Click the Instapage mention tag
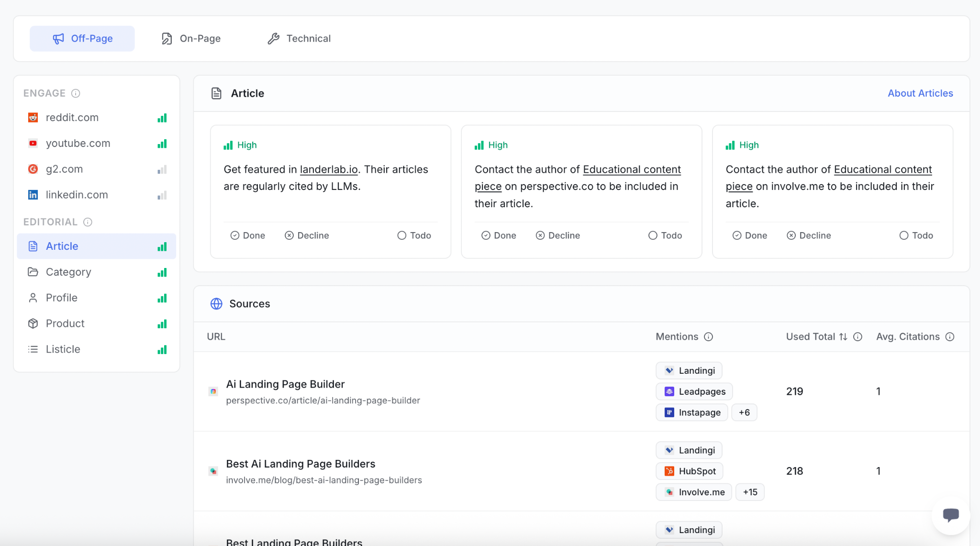This screenshot has width=980, height=546. [692, 412]
